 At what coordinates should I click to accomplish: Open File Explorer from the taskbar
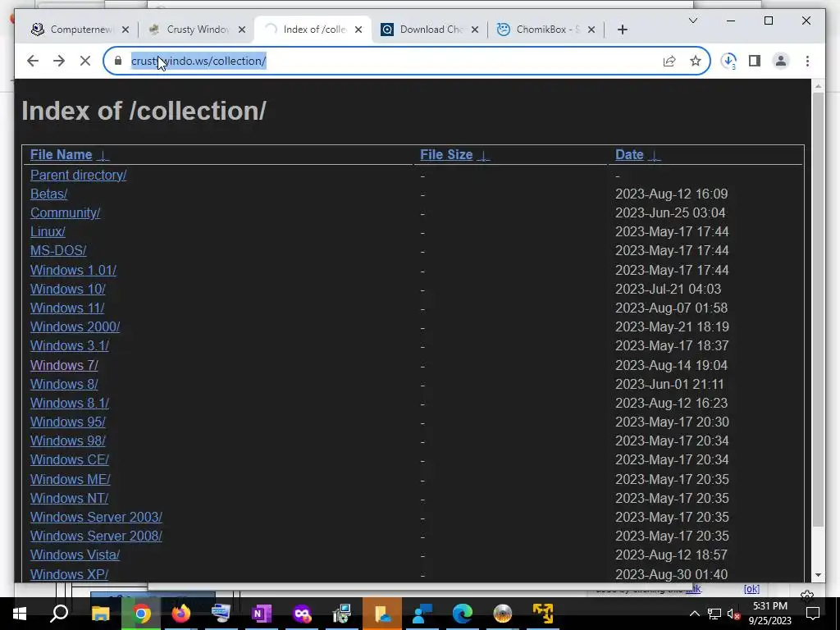100,614
